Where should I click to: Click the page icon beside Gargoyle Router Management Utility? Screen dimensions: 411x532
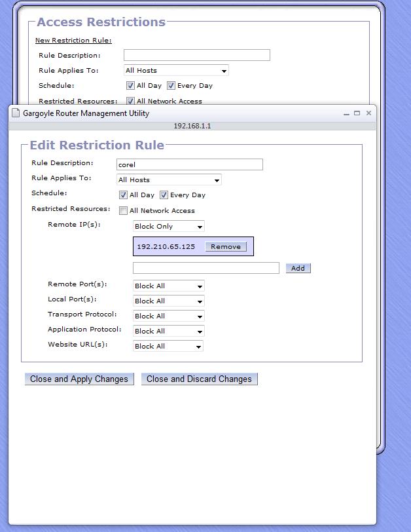click(x=16, y=113)
